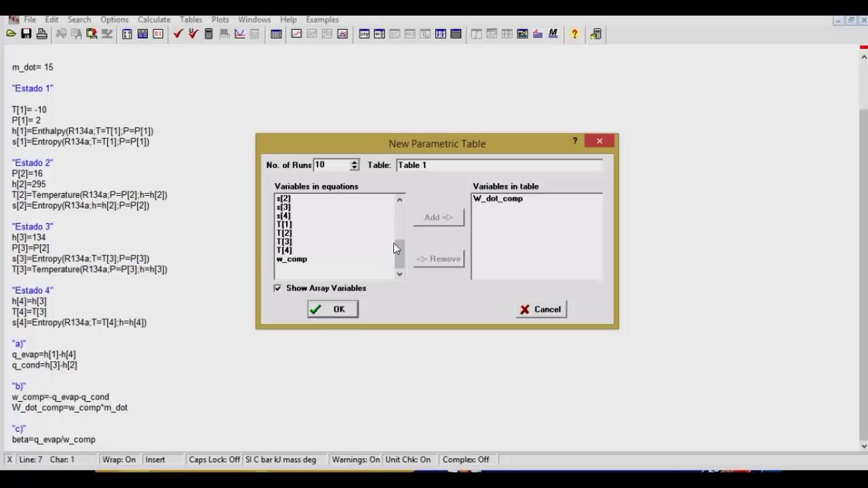The width and height of the screenshot is (868, 488).
Task: Open Variable Information from the toolbar
Action: tap(127, 34)
